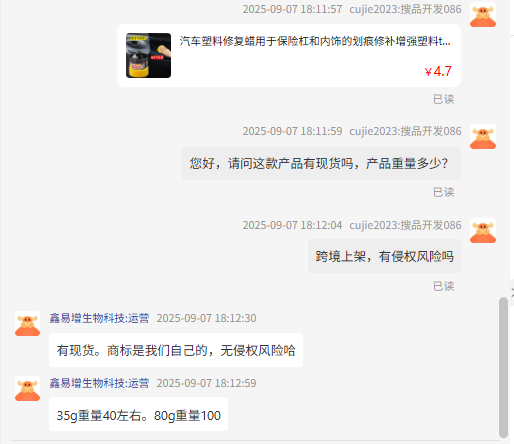The width and height of the screenshot is (514, 444).
Task: Click seller name 鑫易增生物科技:运营 at 18:12:59
Action: pyautogui.click(x=99, y=383)
